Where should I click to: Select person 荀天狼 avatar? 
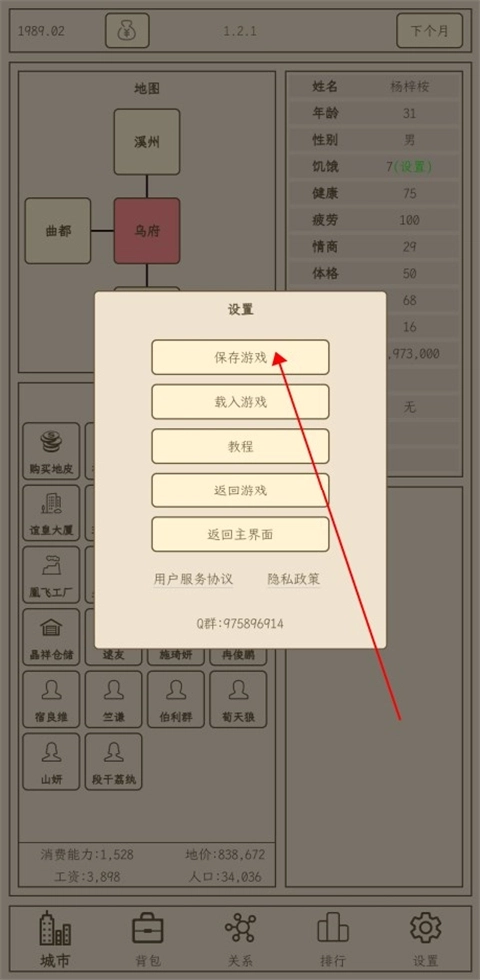point(238,699)
